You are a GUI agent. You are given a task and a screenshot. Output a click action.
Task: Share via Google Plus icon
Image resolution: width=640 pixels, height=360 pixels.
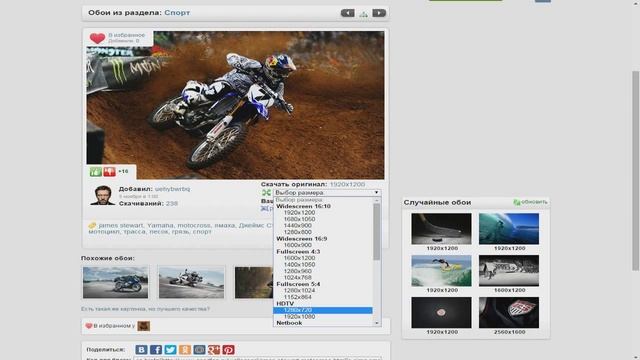(214, 350)
